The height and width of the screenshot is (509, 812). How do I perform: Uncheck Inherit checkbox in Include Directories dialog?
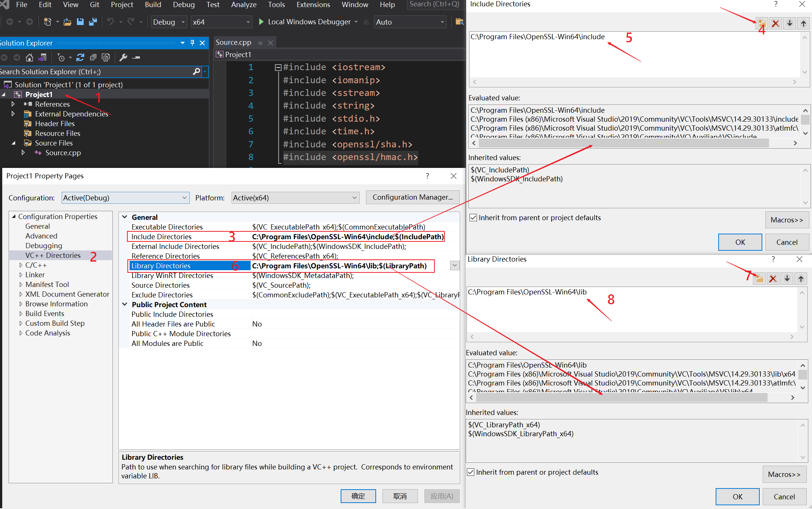[x=473, y=218]
